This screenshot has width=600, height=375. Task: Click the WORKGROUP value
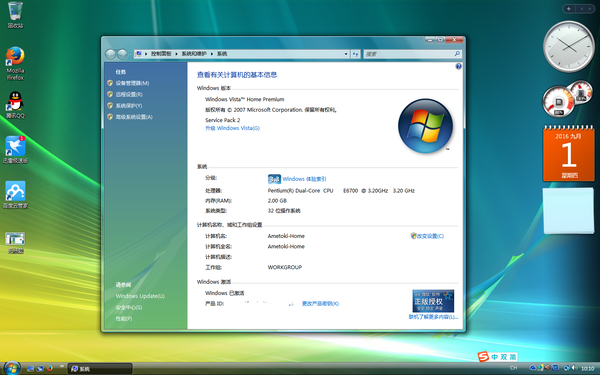pos(285,267)
